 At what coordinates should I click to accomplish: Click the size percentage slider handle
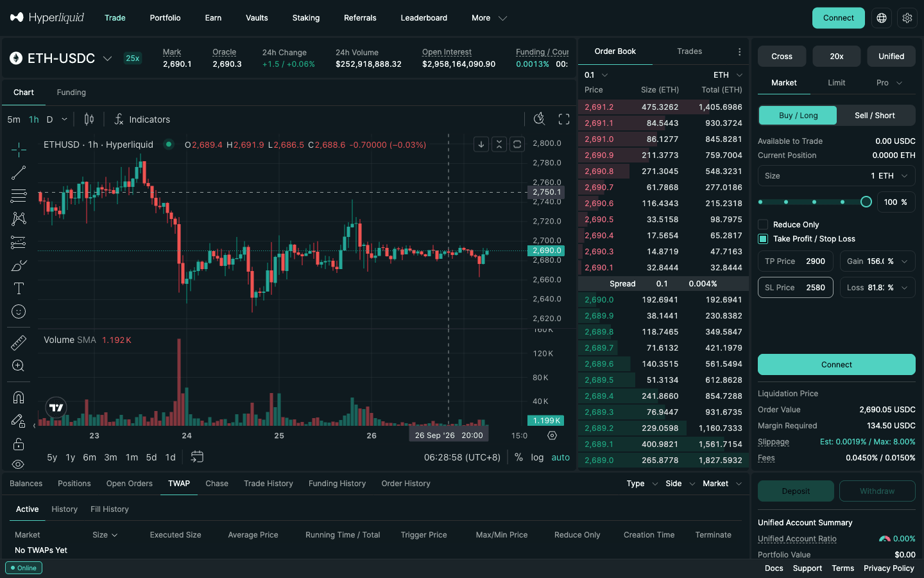click(866, 202)
